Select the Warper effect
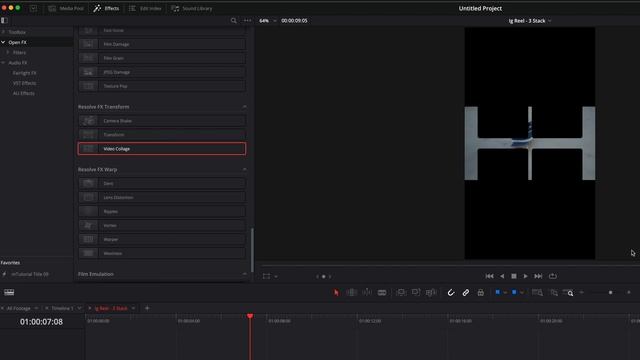640x360 pixels. (x=162, y=239)
